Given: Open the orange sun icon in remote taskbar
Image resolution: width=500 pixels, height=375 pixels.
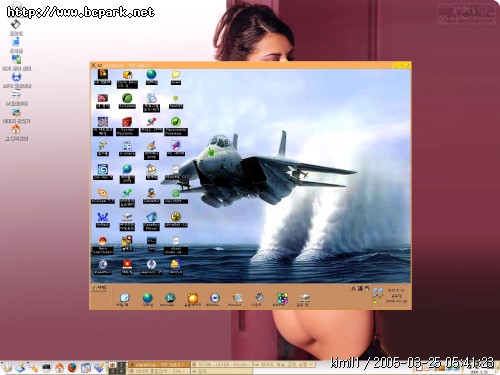Looking at the screenshot, I should (x=193, y=298).
